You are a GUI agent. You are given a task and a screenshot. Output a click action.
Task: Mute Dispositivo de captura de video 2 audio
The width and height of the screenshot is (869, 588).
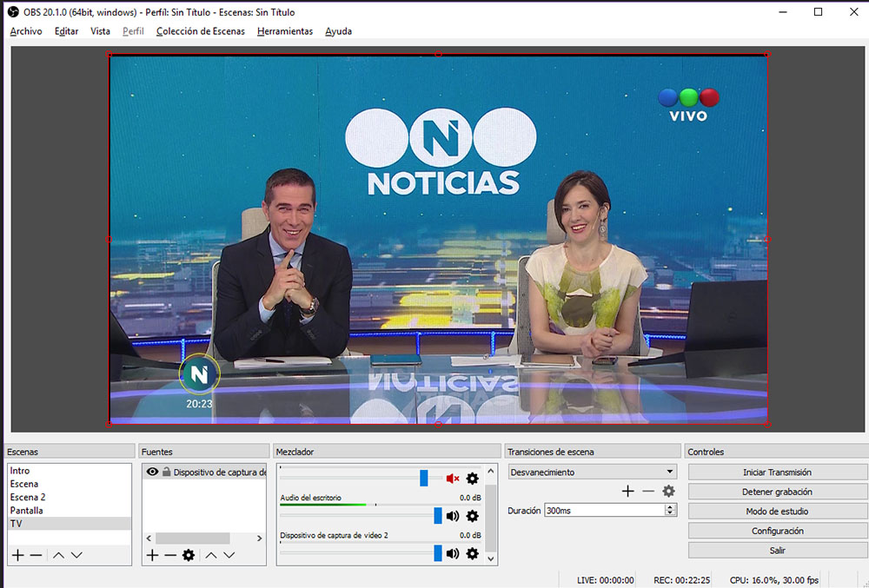453,553
